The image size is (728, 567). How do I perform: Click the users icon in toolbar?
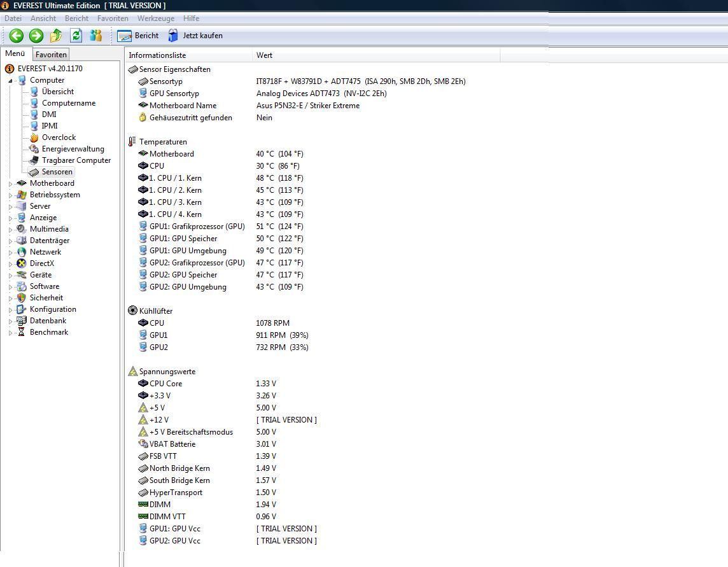(x=96, y=36)
